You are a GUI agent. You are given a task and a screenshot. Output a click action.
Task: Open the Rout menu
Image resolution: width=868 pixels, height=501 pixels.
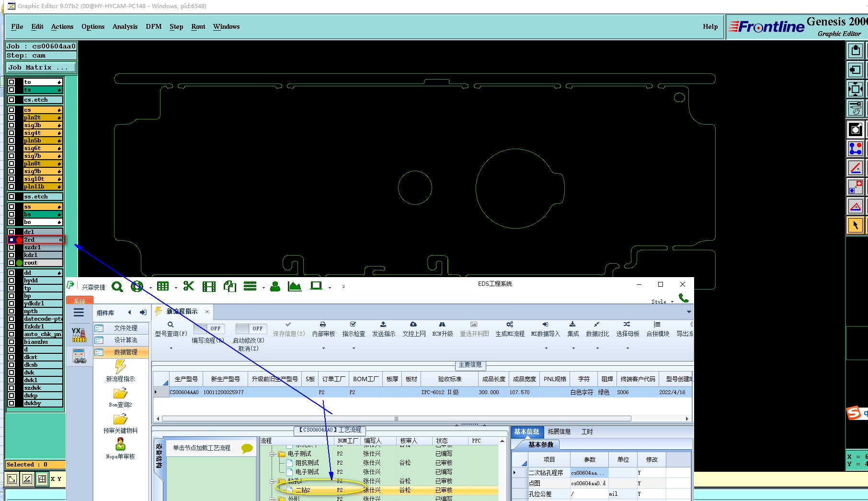click(x=198, y=26)
